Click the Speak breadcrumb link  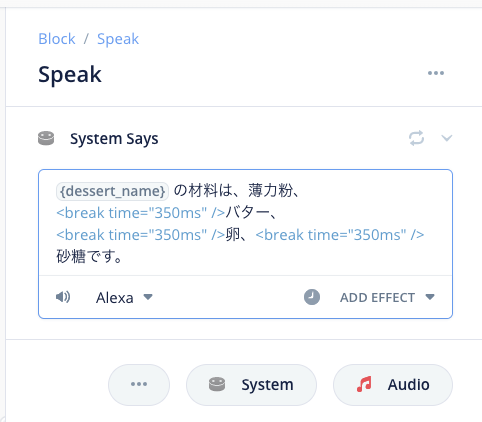point(118,39)
